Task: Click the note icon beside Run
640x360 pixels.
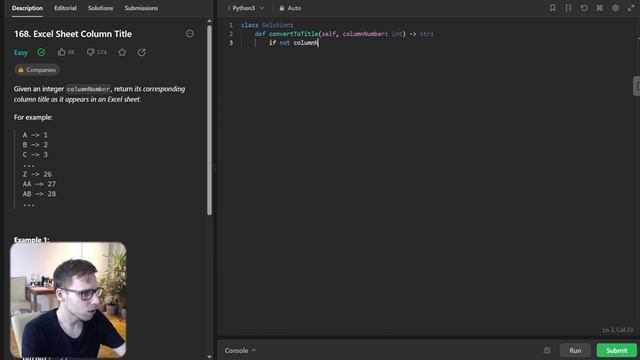Action: pos(547,350)
